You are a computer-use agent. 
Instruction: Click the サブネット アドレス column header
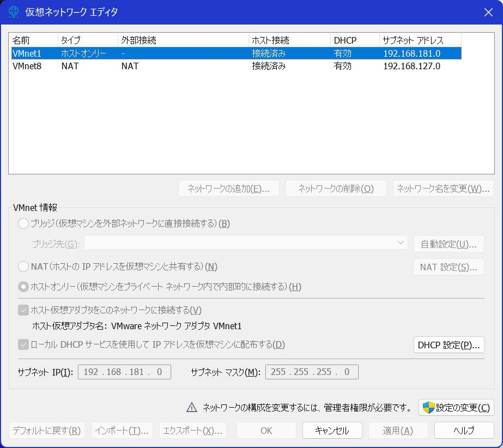tap(420, 40)
